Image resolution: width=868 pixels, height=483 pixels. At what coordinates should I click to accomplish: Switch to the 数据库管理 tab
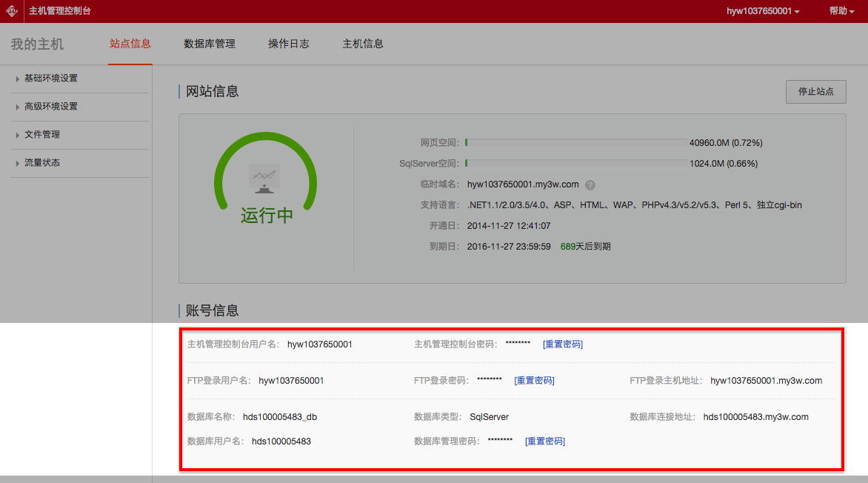pyautogui.click(x=210, y=44)
